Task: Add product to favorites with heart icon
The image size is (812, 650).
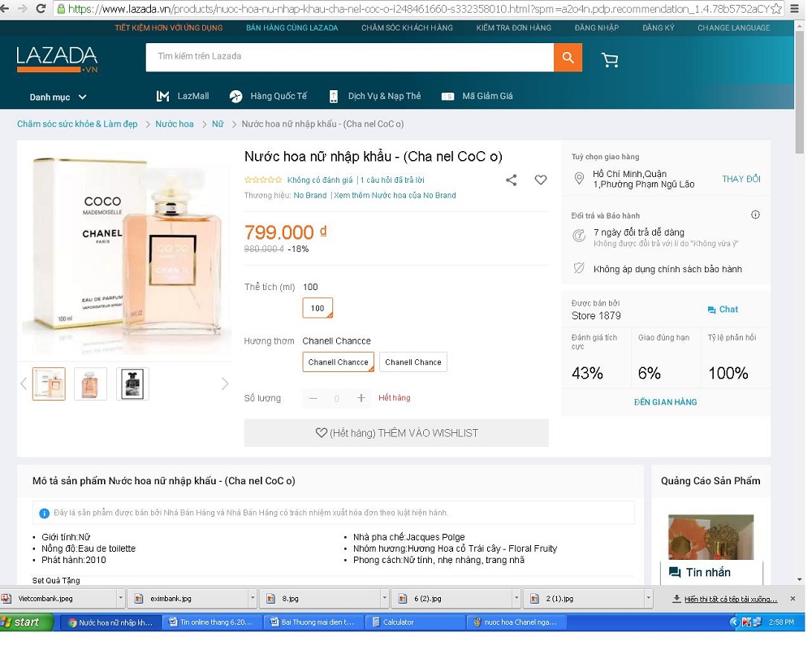Action: 540,180
